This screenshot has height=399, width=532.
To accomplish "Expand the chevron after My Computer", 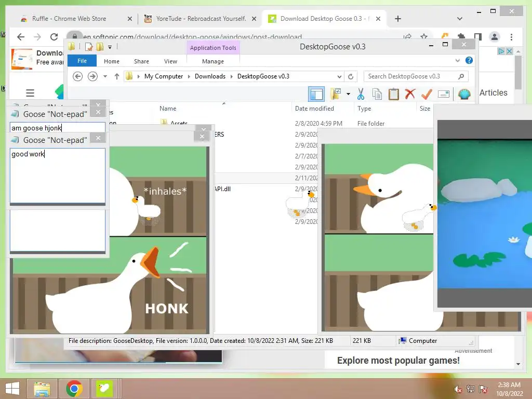I will tap(189, 76).
